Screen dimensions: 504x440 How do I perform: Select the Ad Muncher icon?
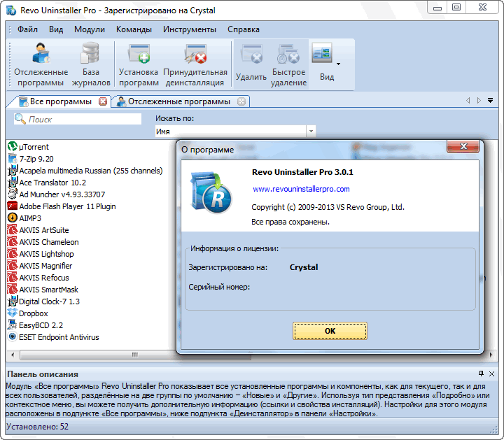click(12, 194)
